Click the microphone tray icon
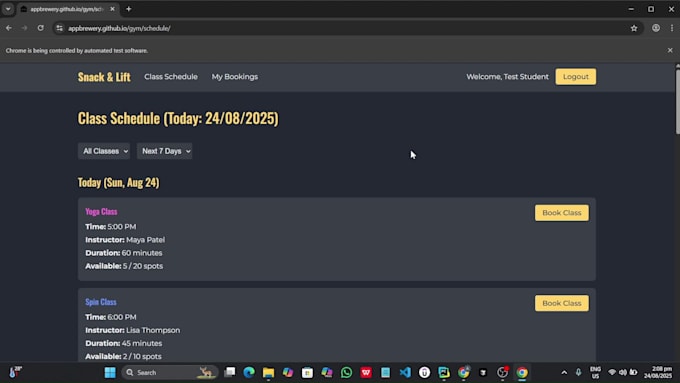Screen dimensions: 680x383 pos(578,372)
